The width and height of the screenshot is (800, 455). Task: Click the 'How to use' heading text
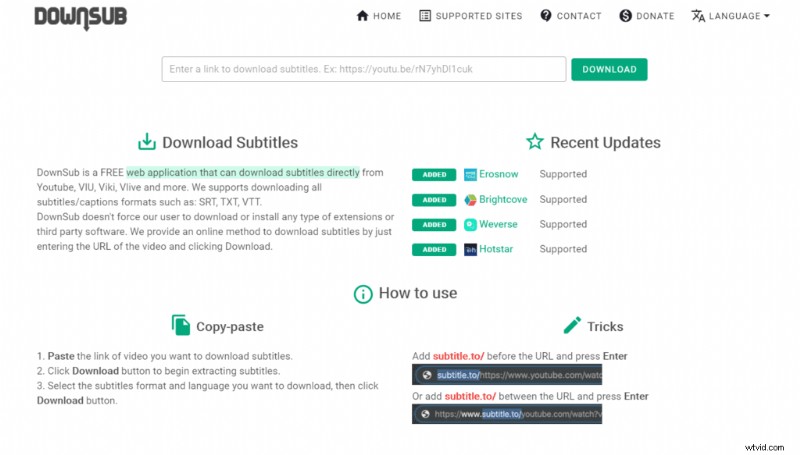418,293
